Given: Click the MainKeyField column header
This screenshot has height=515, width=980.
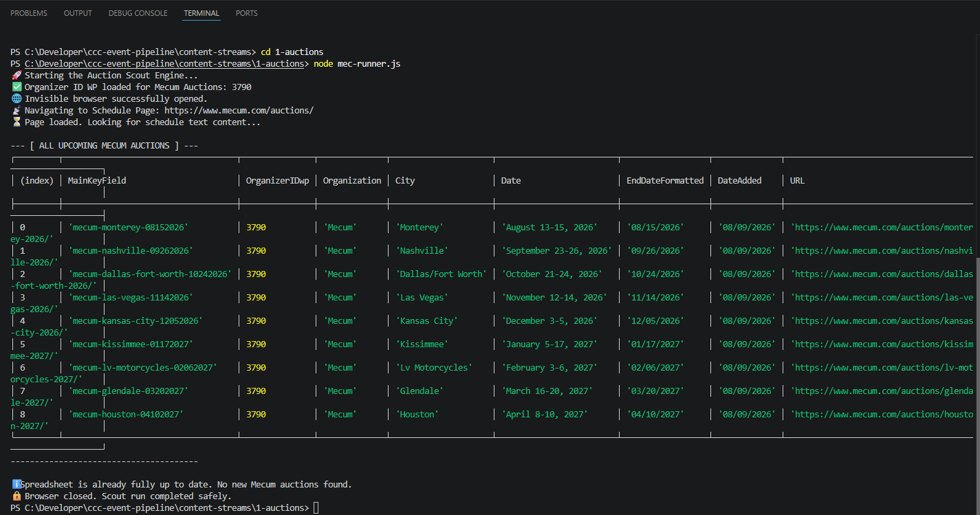Looking at the screenshot, I should [97, 181].
